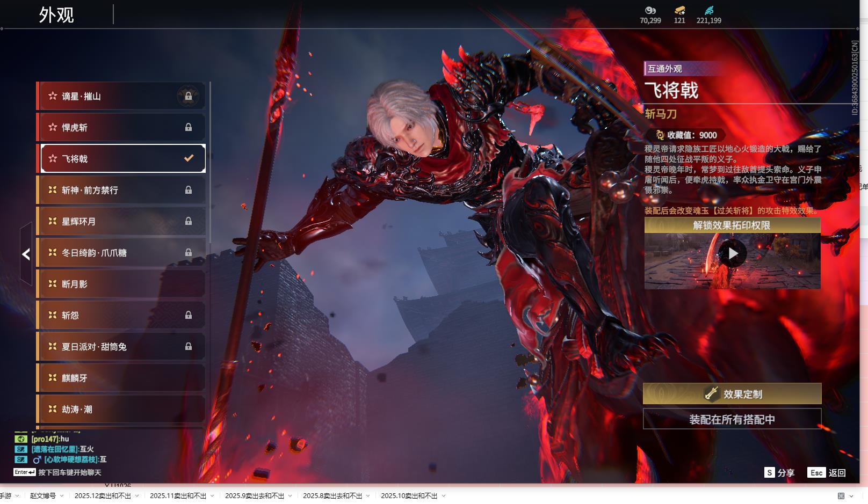Collapse the skin list with left arrow
Image resolution: width=868 pixels, height=504 pixels.
[26, 254]
